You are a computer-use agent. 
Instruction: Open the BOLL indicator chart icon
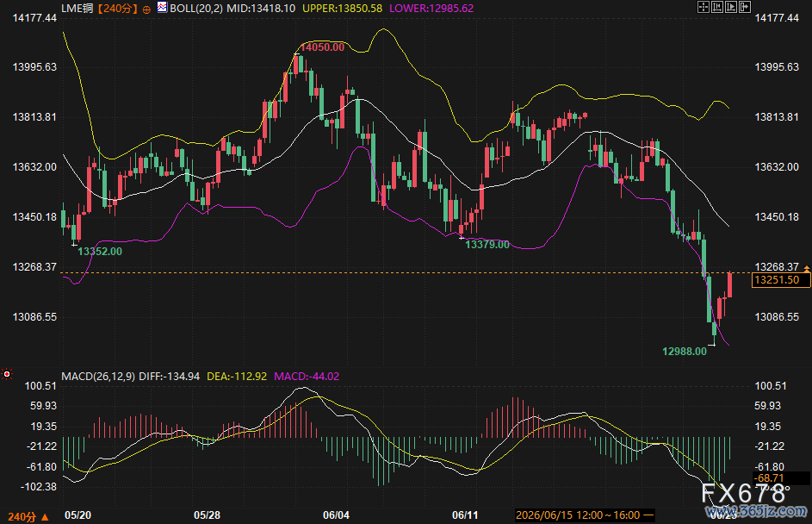tap(162, 7)
